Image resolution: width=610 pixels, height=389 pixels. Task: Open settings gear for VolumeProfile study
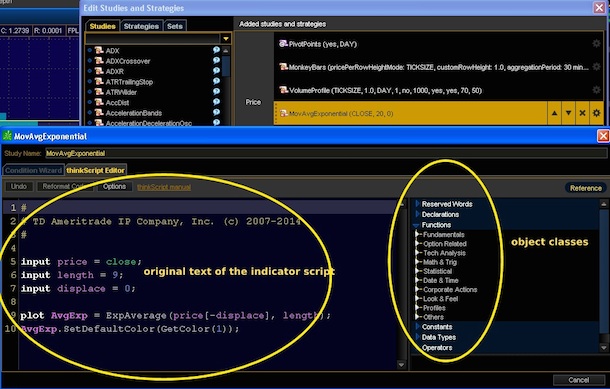(596, 90)
